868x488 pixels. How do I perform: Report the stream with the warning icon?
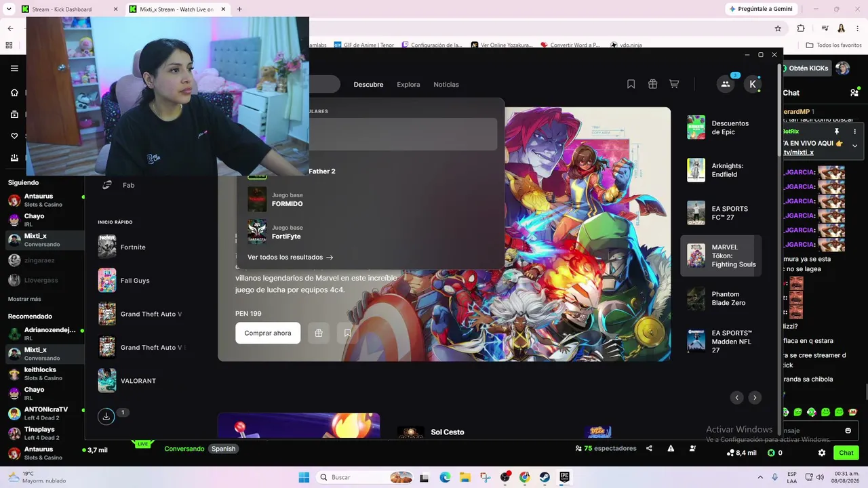671,449
